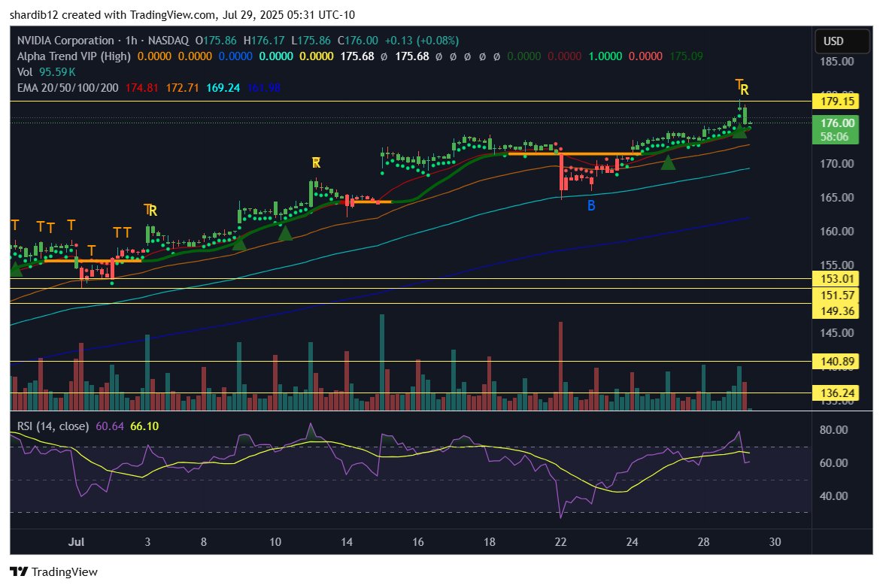Select the RSI (14, close) indicator legend
Viewport: 883px width, 588px height.
point(53,426)
